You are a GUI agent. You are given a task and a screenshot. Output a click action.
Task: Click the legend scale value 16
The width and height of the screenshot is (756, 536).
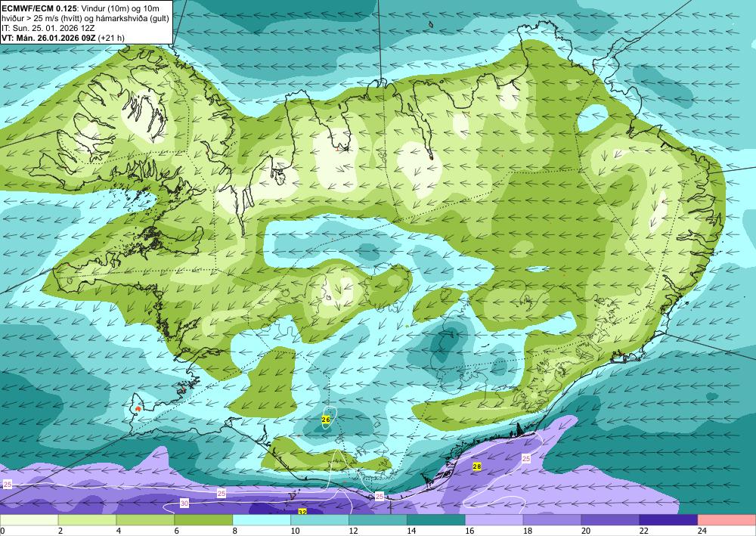(x=469, y=531)
